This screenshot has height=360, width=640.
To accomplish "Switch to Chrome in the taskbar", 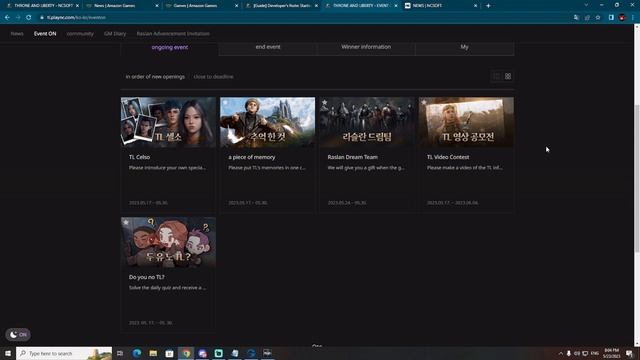I will (186, 353).
